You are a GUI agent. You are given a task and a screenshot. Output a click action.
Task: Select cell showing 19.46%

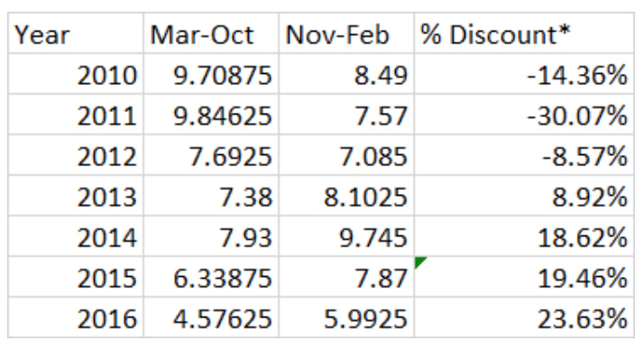[524, 277]
